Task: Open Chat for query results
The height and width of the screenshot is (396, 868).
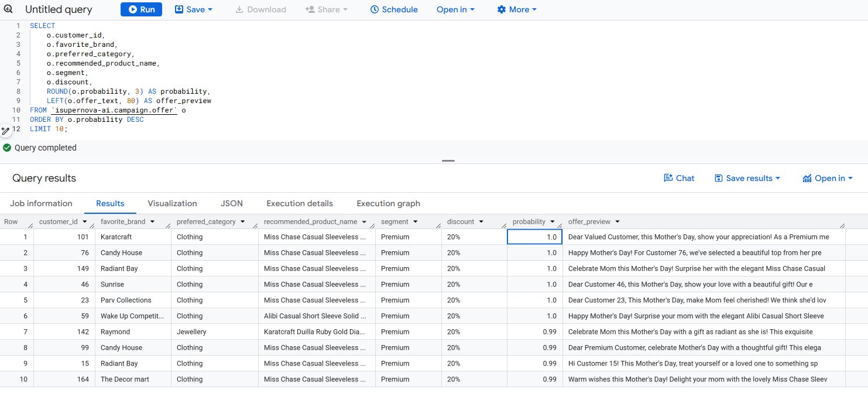Action: 679,178
